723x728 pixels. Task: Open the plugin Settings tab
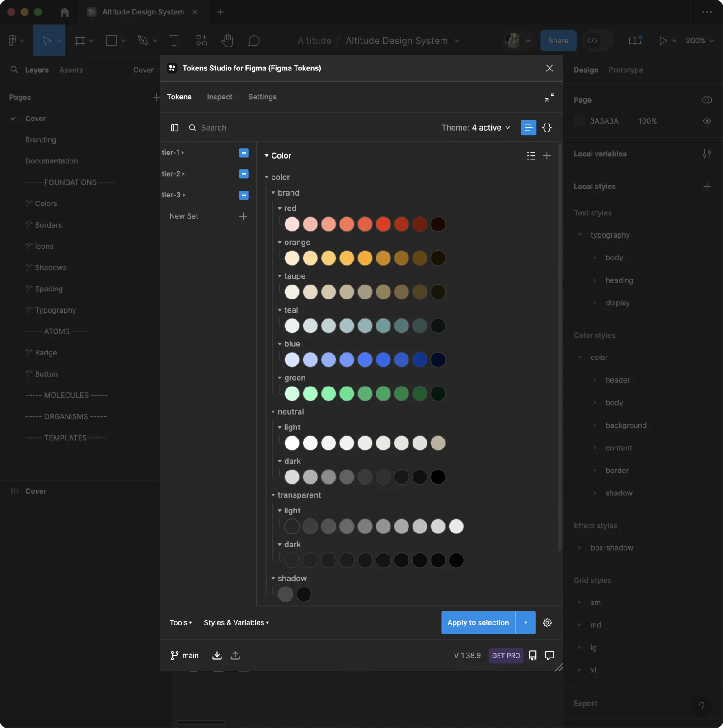click(x=262, y=97)
